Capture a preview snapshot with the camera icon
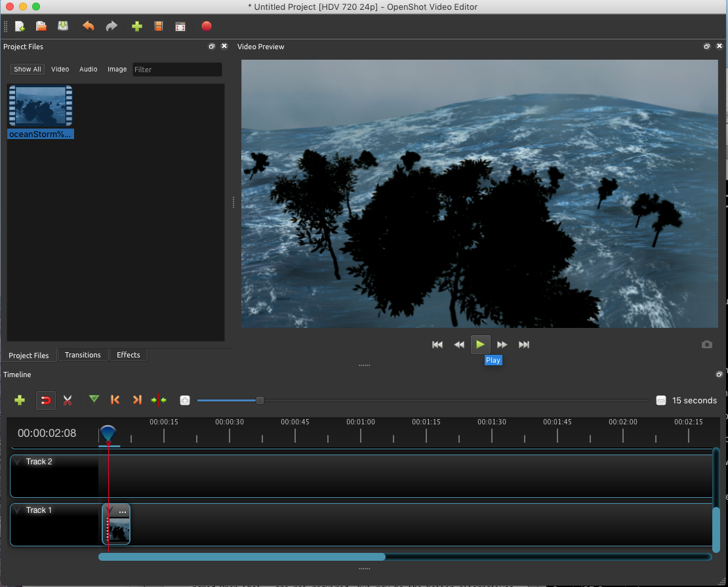Viewport: 728px width, 587px height. pyautogui.click(x=707, y=344)
